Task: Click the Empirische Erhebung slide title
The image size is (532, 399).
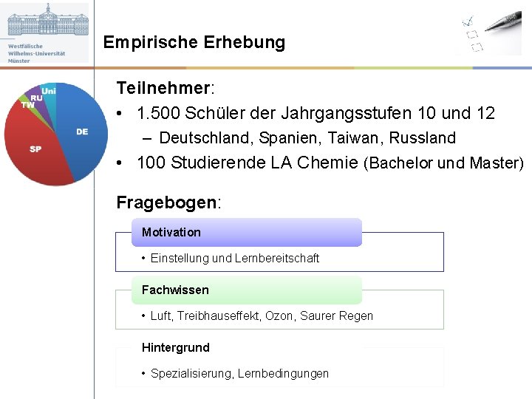Action: coord(194,42)
